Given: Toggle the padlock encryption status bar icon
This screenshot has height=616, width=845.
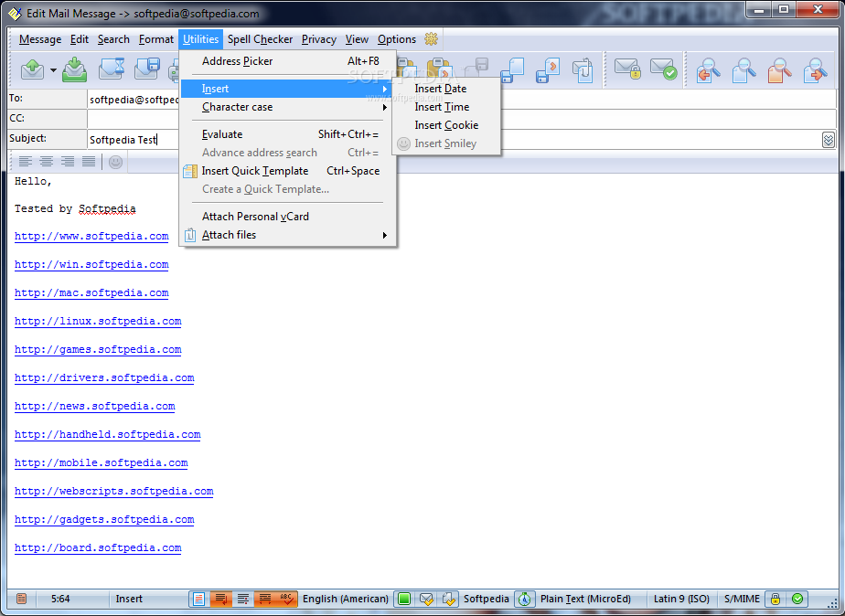Looking at the screenshot, I should (775, 599).
